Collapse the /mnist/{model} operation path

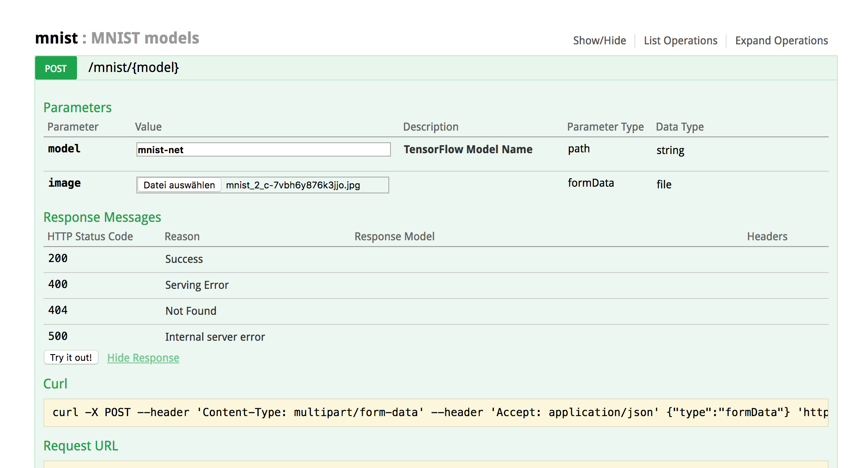(x=134, y=67)
